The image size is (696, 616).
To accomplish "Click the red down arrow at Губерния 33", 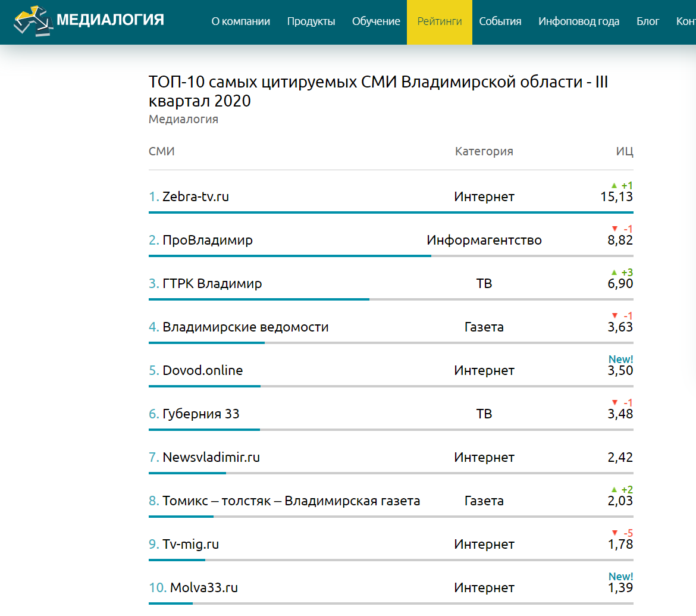I will coord(615,402).
